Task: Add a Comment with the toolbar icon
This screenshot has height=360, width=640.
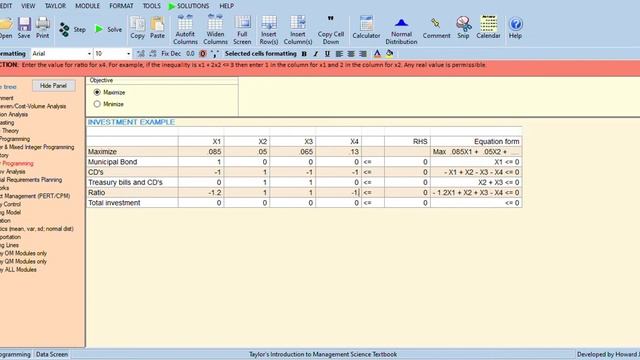Action: coord(436,28)
